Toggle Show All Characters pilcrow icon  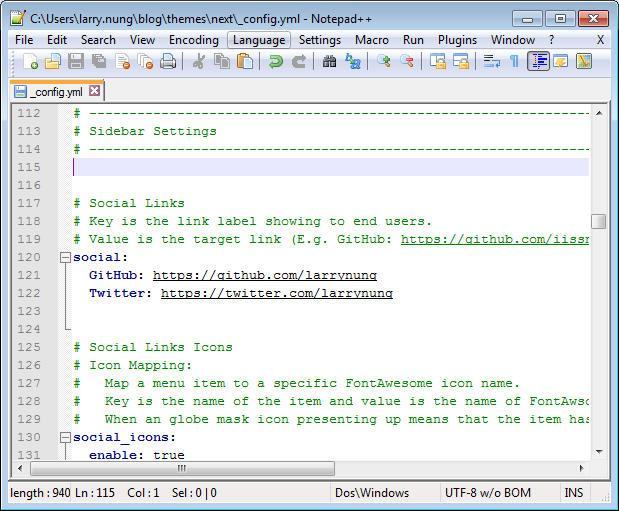[514, 62]
